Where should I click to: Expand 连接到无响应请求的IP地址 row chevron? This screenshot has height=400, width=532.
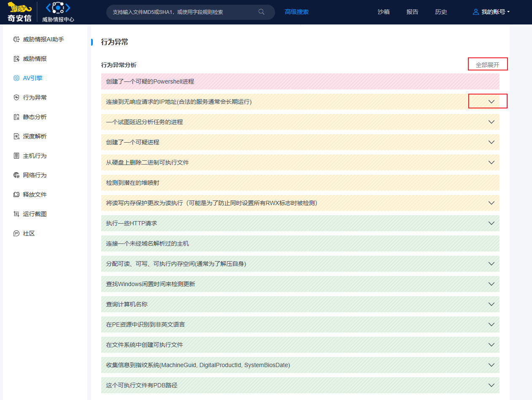click(x=491, y=102)
